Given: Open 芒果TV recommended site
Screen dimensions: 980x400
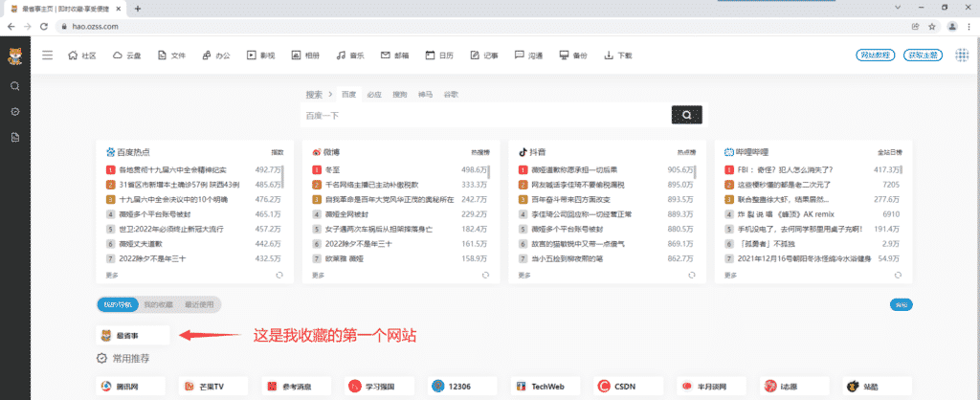Looking at the screenshot, I should (x=213, y=387).
